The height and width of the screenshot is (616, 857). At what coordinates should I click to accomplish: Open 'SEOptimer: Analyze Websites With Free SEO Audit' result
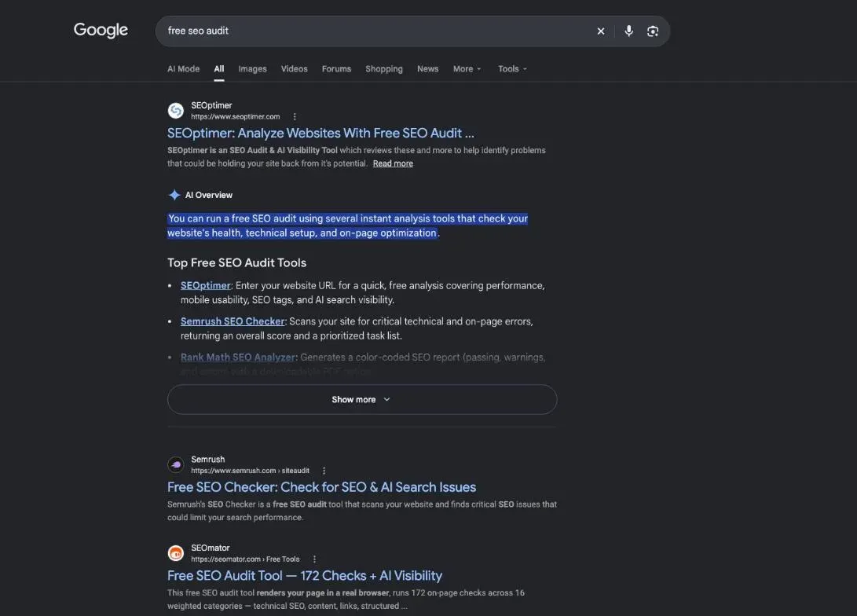pyautogui.click(x=320, y=133)
